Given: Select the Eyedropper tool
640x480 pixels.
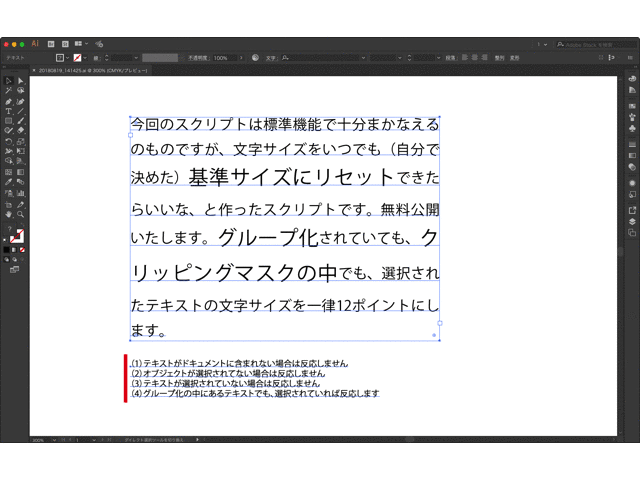Looking at the screenshot, I should click(x=8, y=182).
